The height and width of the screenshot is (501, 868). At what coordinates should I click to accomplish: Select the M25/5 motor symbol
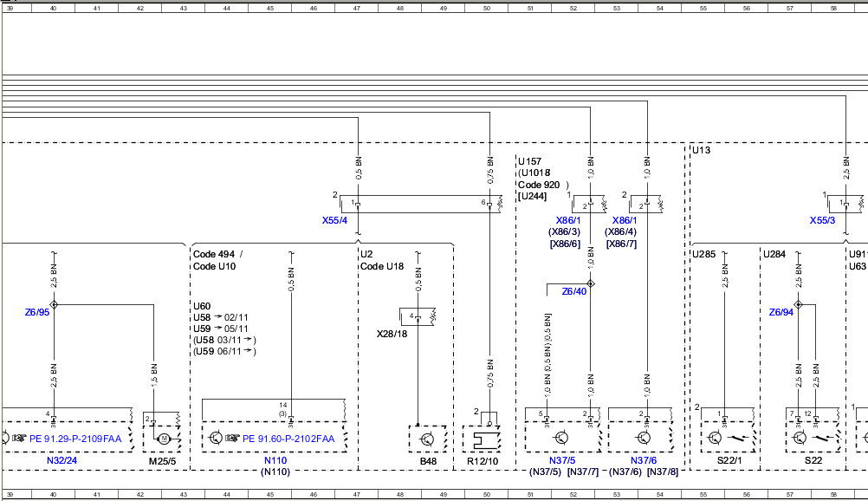click(x=164, y=439)
